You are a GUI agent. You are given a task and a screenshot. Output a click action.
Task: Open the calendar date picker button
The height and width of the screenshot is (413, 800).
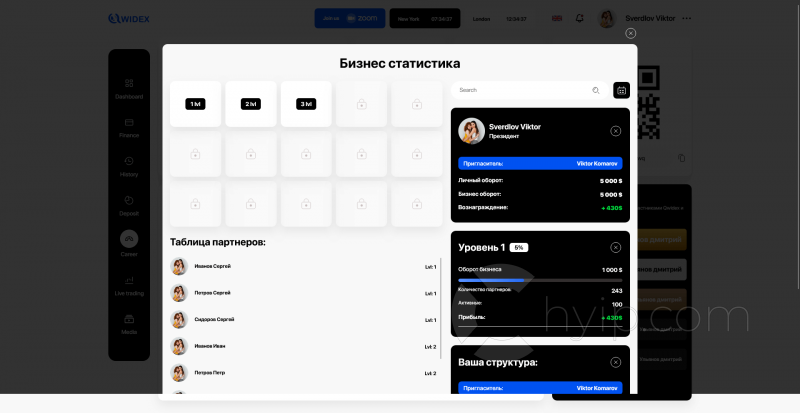pos(621,90)
